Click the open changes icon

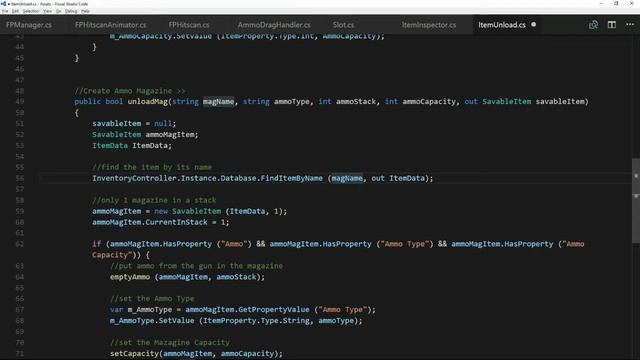coord(593,25)
